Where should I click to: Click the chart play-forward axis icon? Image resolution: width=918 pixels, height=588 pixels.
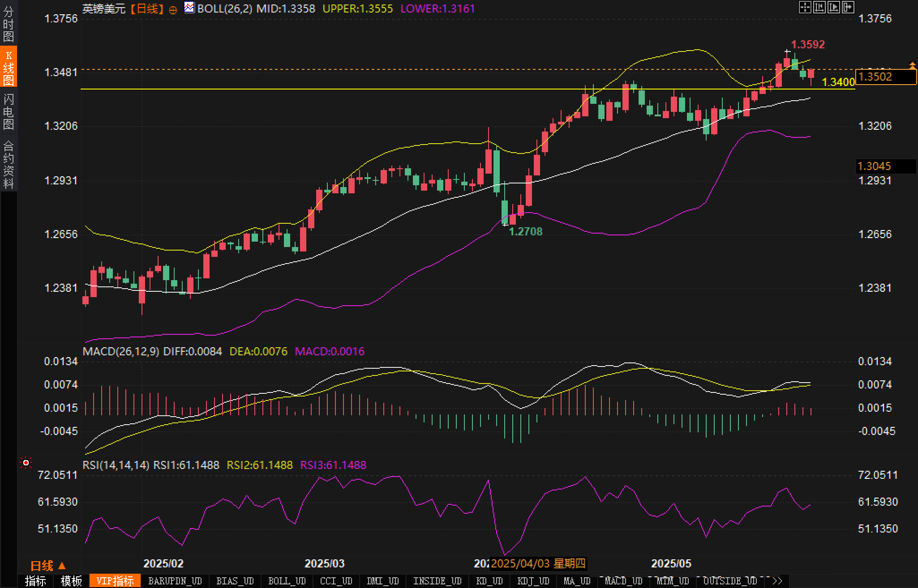click(x=833, y=7)
